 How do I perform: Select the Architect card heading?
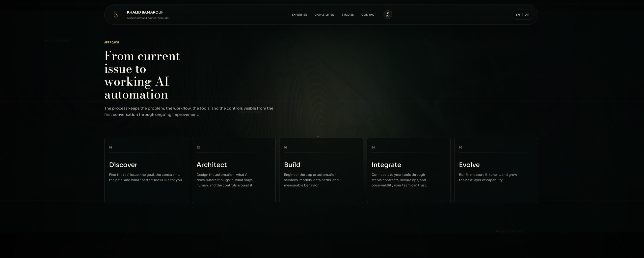coord(212,165)
